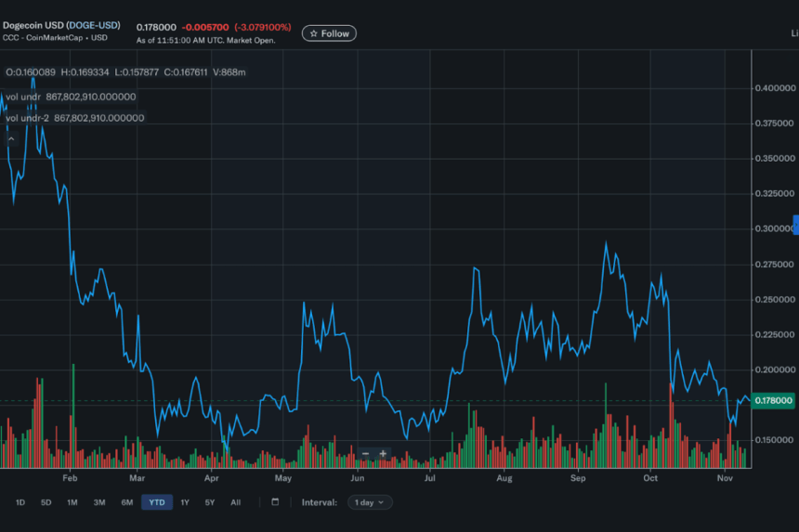The width and height of the screenshot is (799, 532).
Task: Zoom in with the plus icon
Action: coord(383,454)
